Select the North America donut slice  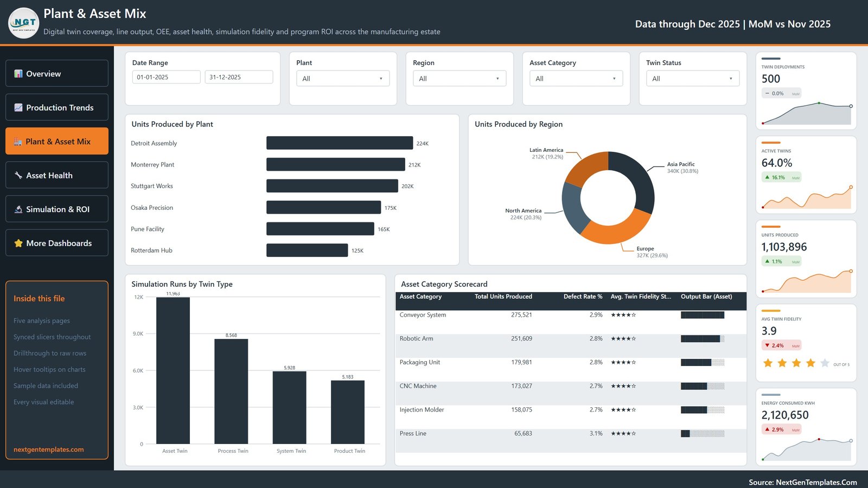[573, 208]
